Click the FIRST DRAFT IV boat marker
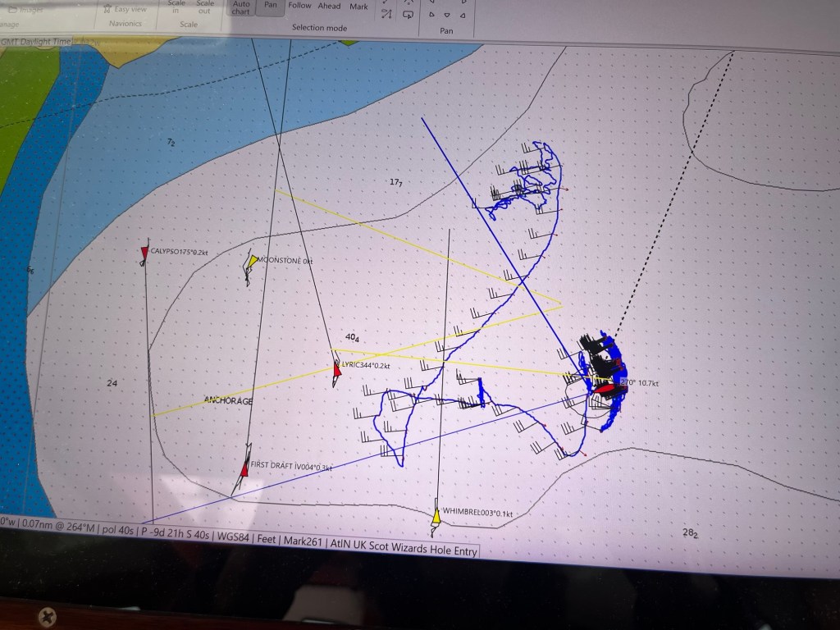Screen dimensions: 840x630 [x=244, y=468]
